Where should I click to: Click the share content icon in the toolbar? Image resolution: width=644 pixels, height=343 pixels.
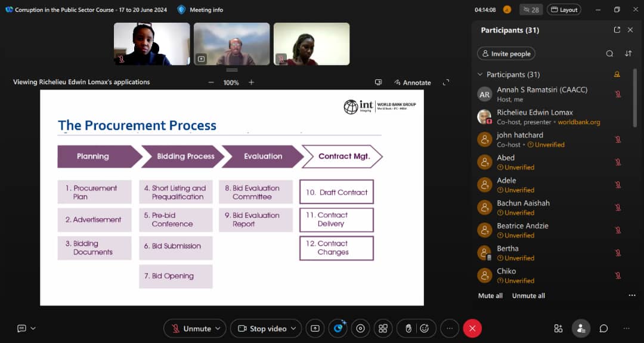click(315, 328)
